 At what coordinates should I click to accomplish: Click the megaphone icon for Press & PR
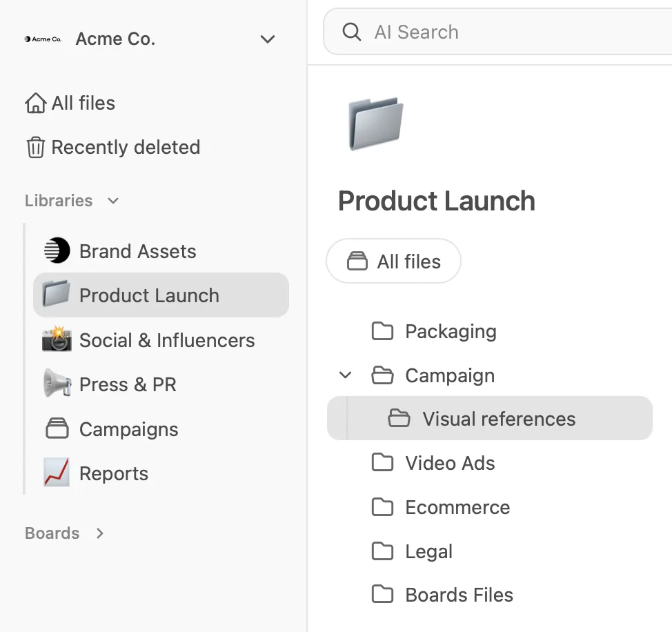click(x=57, y=383)
